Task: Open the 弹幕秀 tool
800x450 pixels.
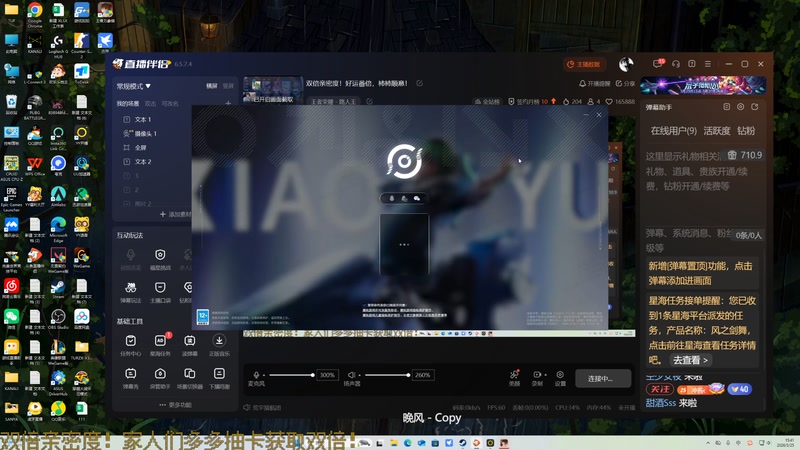Action: (131, 378)
